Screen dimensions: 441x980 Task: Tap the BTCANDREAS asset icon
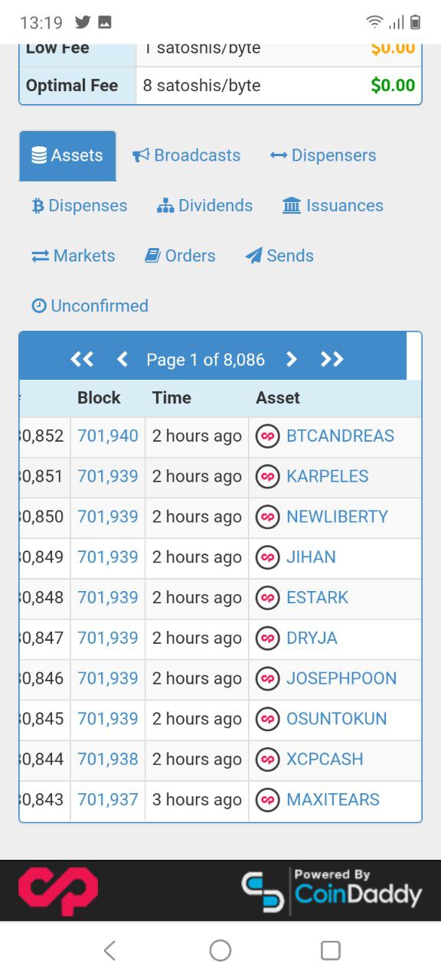coord(267,436)
